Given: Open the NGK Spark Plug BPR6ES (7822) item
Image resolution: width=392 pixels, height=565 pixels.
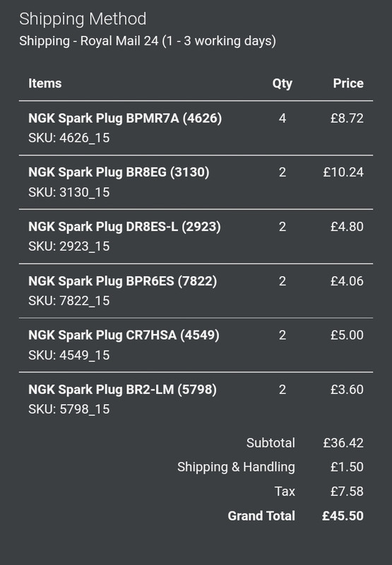Looking at the screenshot, I should click(123, 281).
